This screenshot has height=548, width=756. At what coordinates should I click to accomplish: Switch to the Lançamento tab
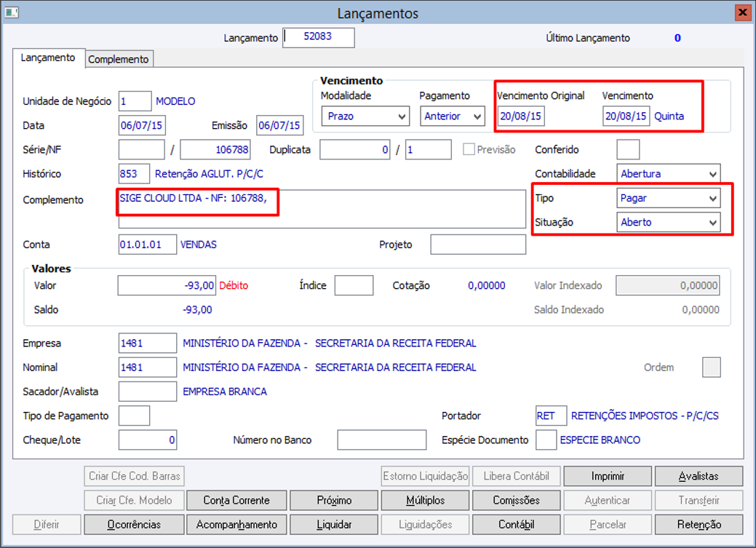(x=48, y=58)
